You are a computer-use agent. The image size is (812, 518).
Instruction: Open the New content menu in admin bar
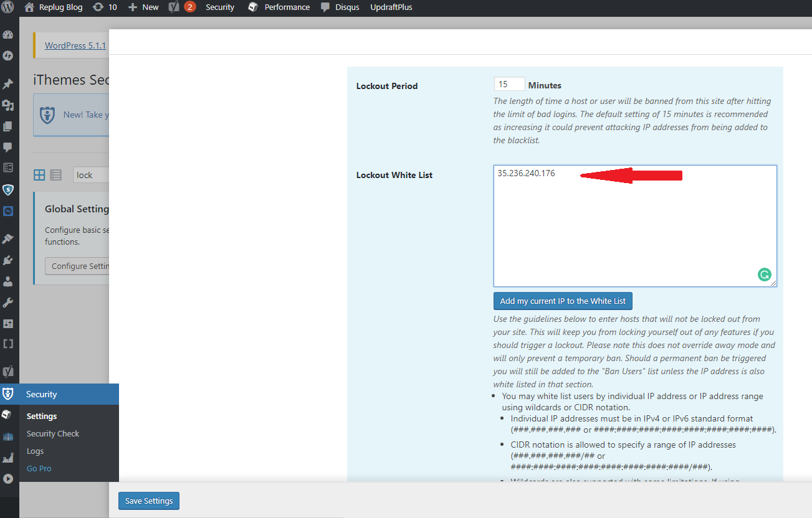tap(143, 7)
